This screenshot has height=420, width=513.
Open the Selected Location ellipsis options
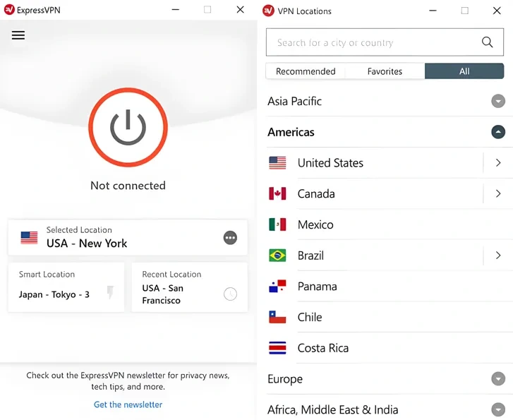click(x=230, y=238)
